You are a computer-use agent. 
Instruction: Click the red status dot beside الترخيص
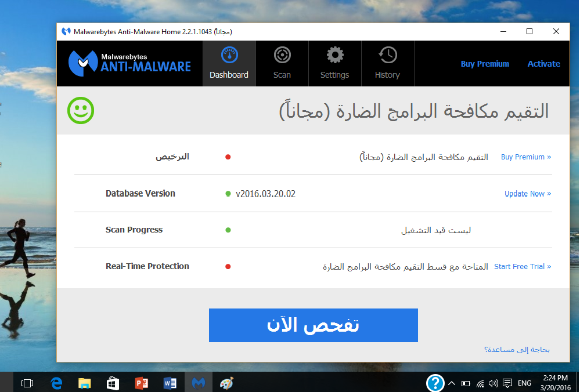coord(228,157)
